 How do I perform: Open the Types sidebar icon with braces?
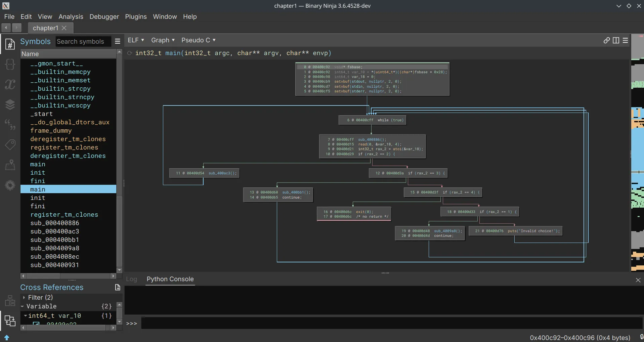click(x=10, y=64)
